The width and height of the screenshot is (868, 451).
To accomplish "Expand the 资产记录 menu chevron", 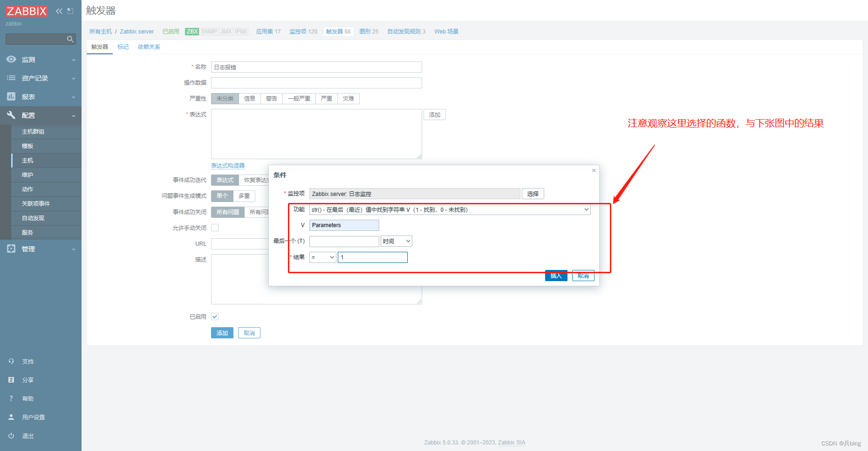I will point(74,79).
